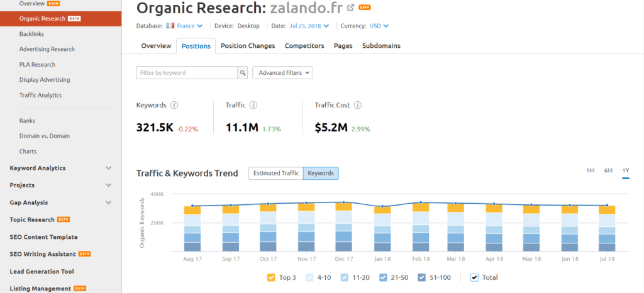
Task: Open the USD currency dropdown
Action: click(x=379, y=26)
